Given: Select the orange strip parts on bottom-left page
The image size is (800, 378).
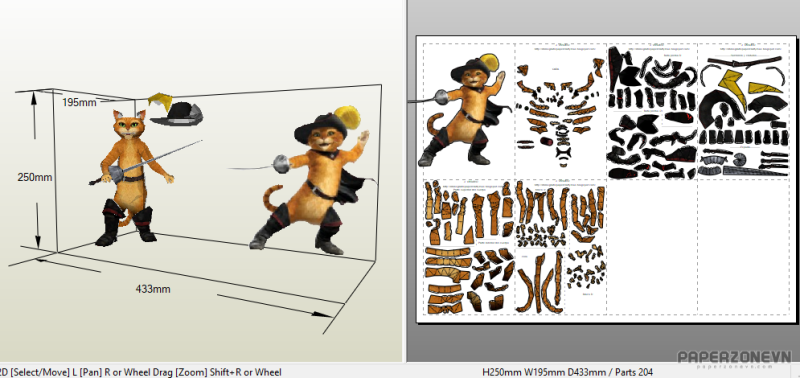Looking at the screenshot, I should coord(448,281).
